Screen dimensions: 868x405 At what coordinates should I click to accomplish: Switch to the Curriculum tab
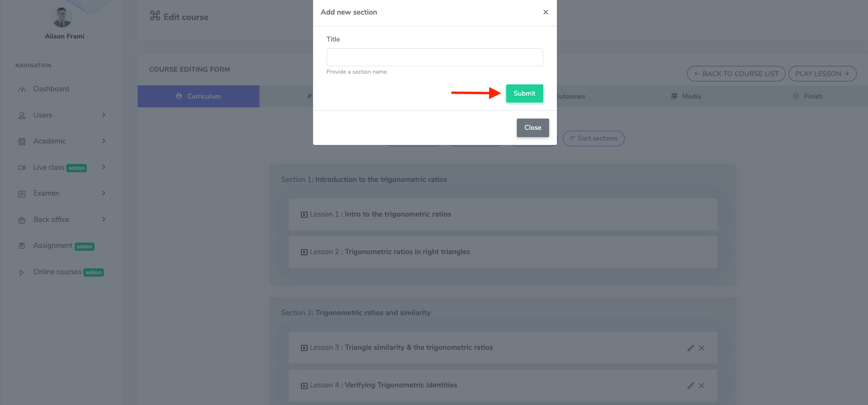(198, 97)
